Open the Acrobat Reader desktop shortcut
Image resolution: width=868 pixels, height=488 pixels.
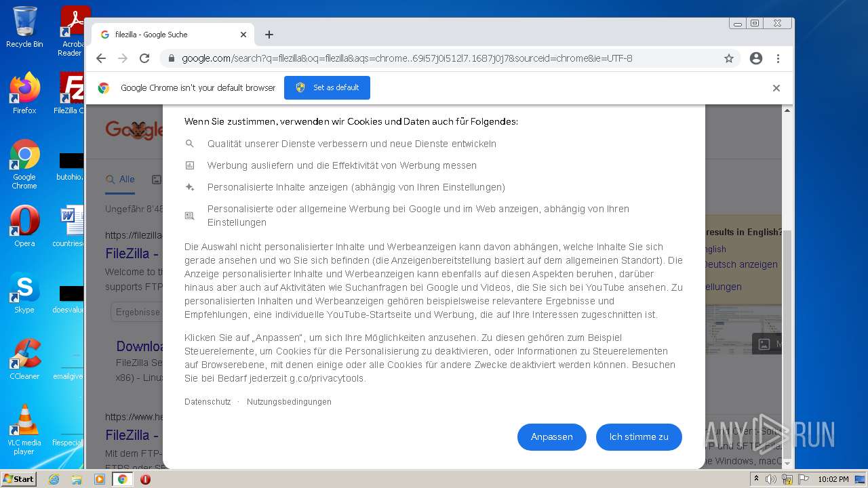tap(72, 31)
